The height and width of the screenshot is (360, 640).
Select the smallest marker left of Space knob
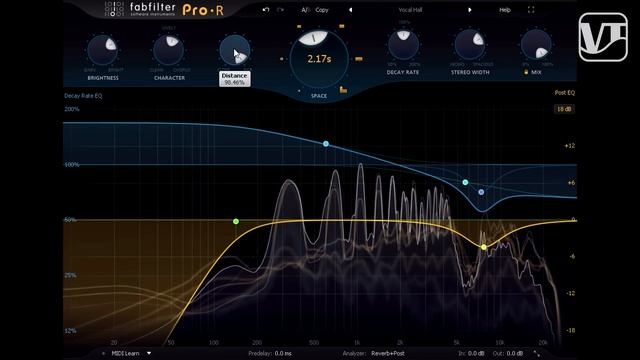coord(281,59)
